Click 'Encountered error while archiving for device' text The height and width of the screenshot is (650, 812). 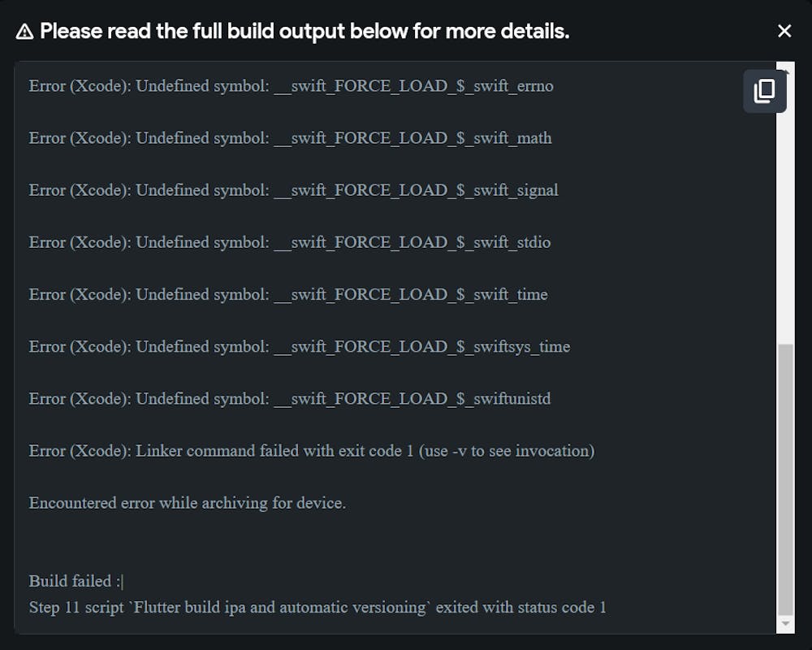(x=188, y=502)
